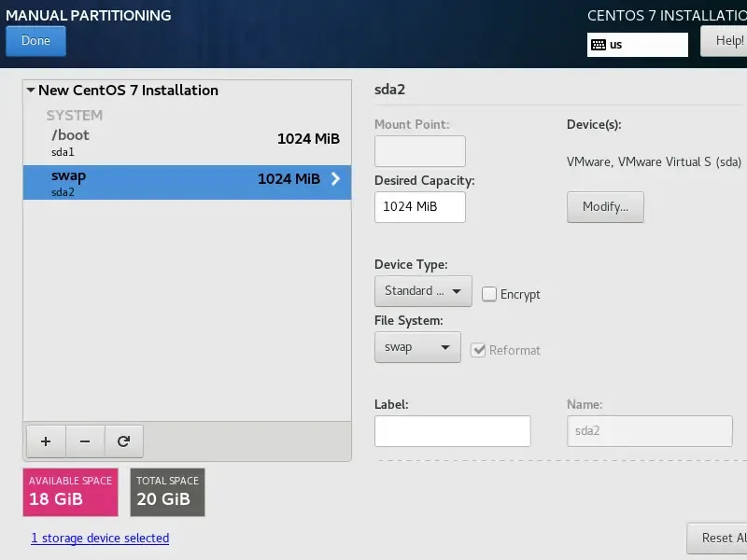Image resolution: width=747 pixels, height=560 pixels.
Task: Click the gray TOTAL SPACE 20 GiB box
Action: point(168,492)
